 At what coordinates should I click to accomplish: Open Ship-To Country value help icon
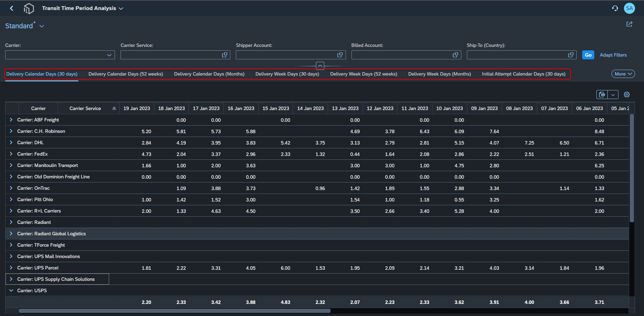[x=571, y=55]
